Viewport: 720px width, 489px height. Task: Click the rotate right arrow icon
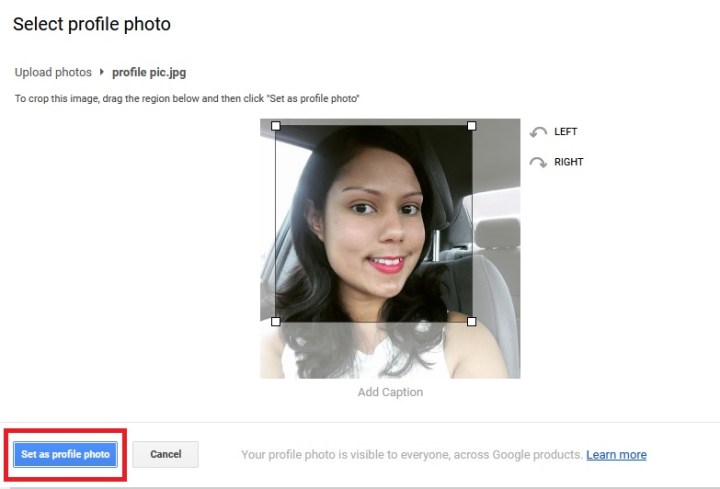(x=538, y=162)
